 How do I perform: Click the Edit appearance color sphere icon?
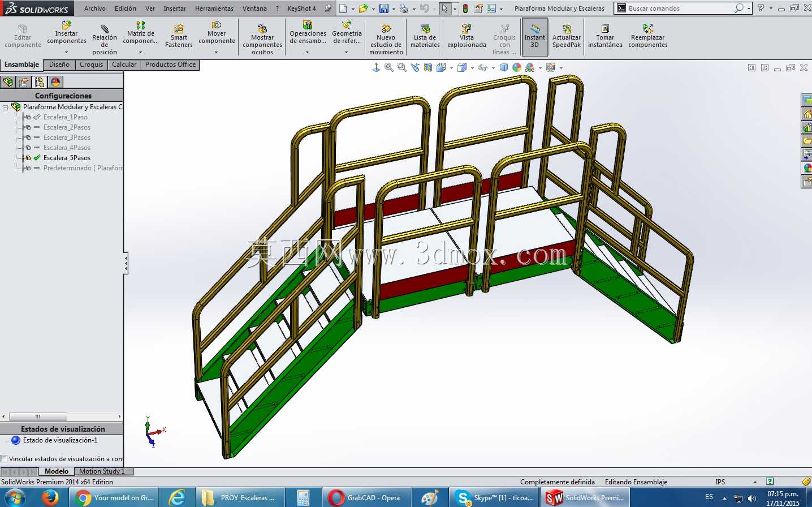pyautogui.click(x=517, y=68)
